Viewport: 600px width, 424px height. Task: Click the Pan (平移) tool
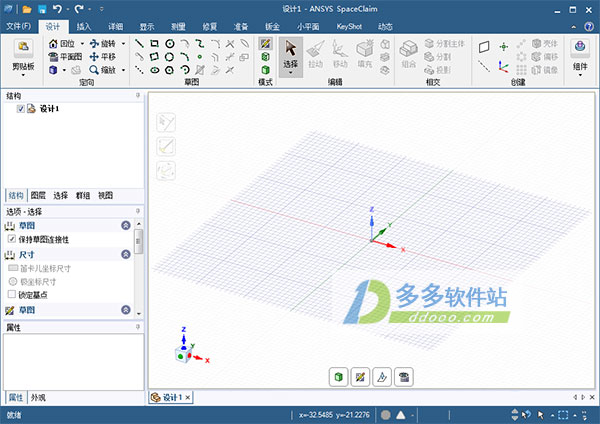103,57
